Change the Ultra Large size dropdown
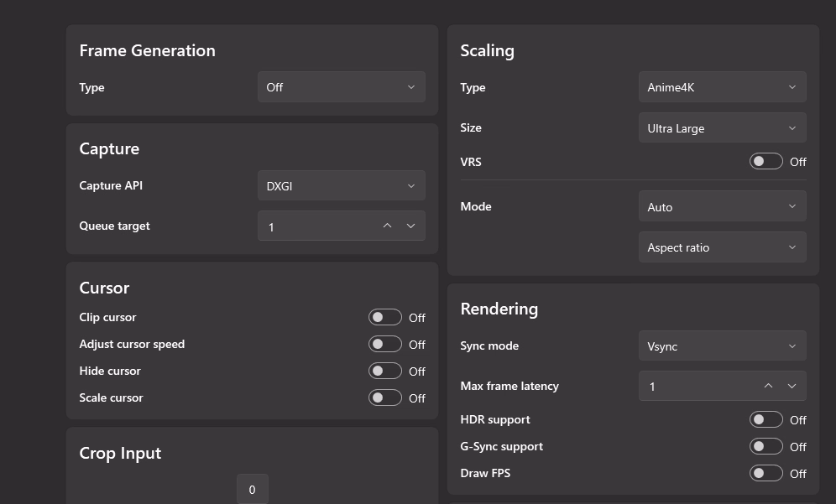 pyautogui.click(x=722, y=128)
